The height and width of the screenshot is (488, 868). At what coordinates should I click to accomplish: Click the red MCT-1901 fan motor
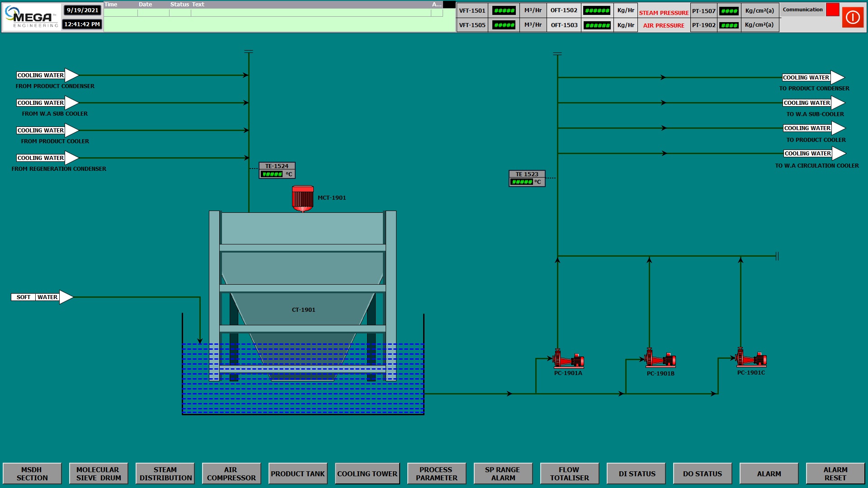click(302, 198)
